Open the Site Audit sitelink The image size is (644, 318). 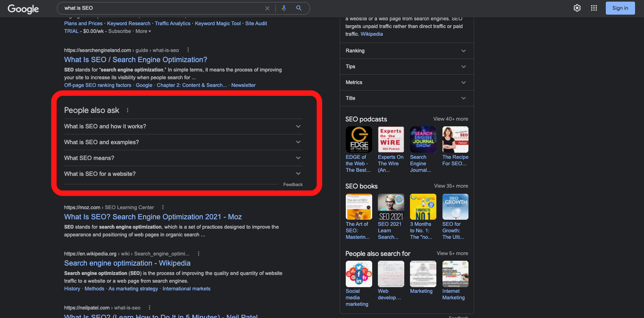coord(256,24)
